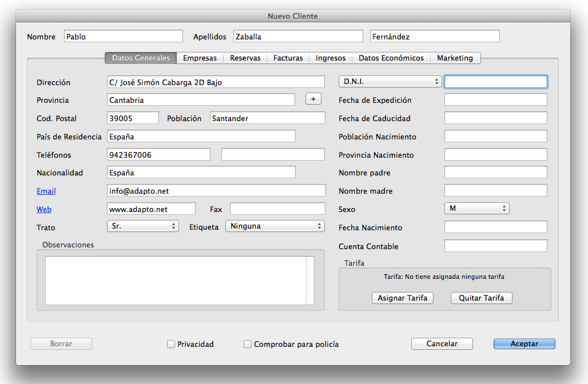The image size is (588, 384).
Task: Click the Nombre madre field
Action: click(496, 190)
